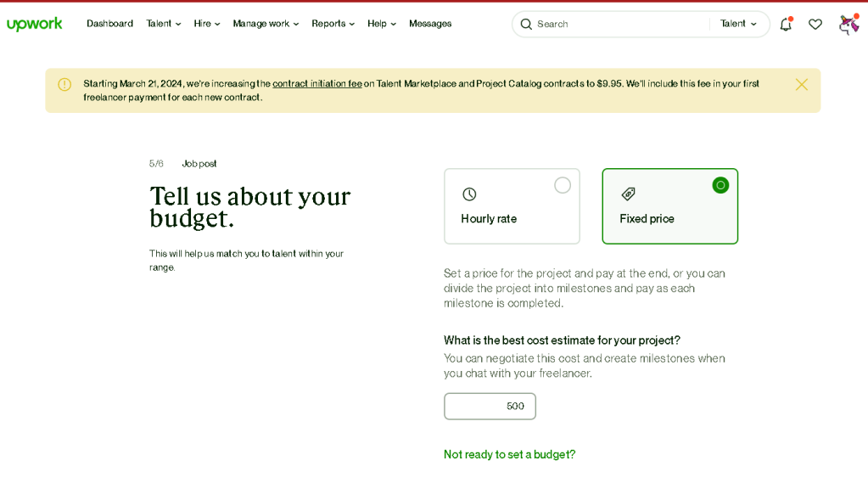Open the search category Talent dropdown
The width and height of the screenshot is (868, 500).
[738, 23]
